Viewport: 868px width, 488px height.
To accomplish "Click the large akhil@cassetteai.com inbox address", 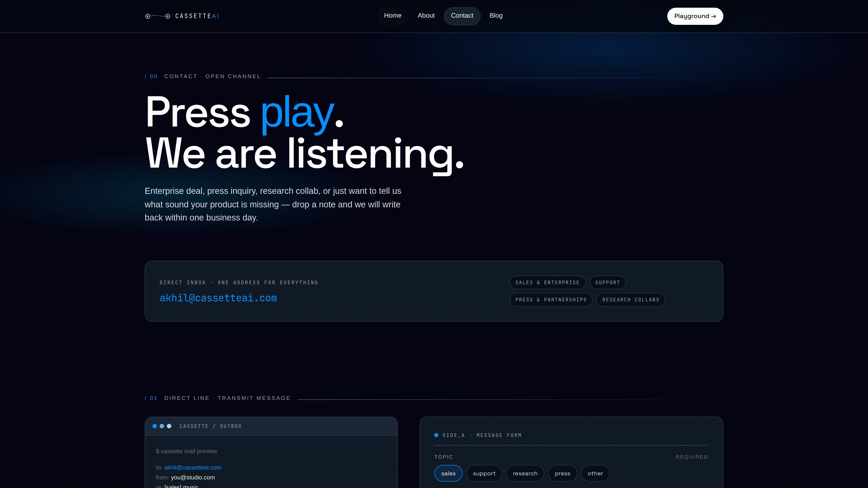I will pyautogui.click(x=218, y=298).
